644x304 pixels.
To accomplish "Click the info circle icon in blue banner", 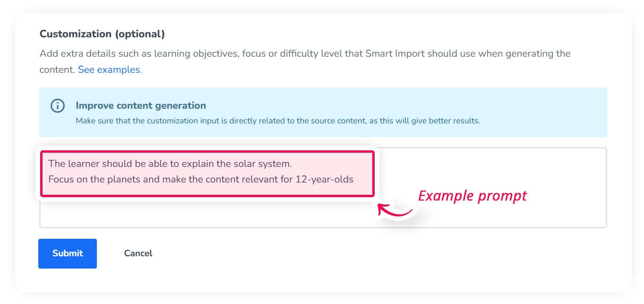I will pos(58,106).
